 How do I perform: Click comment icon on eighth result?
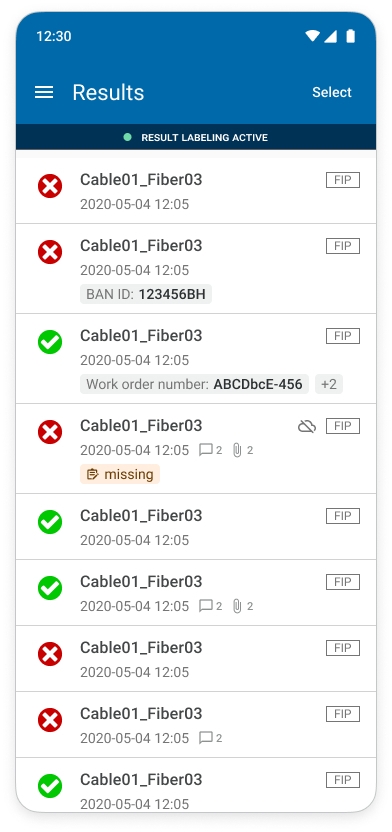tap(211, 738)
